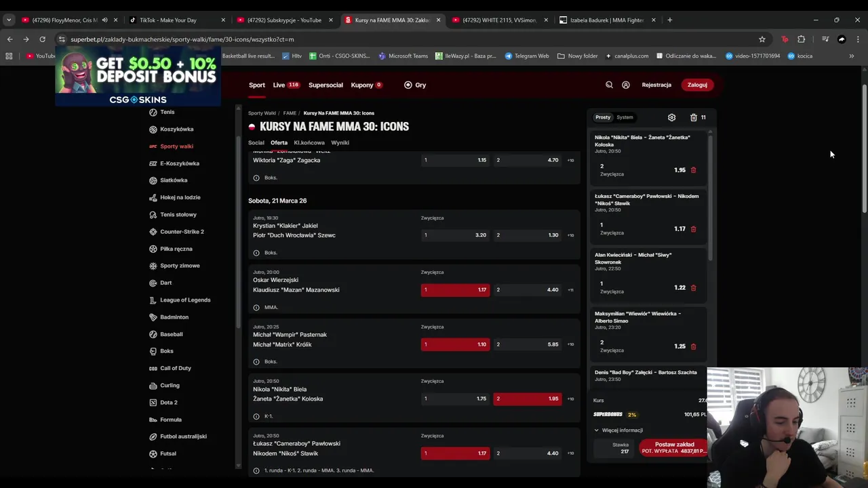This screenshot has height=488, width=868.
Task: Toggle odds 1.17 for Oskar Wierzejski
Action: (x=455, y=289)
